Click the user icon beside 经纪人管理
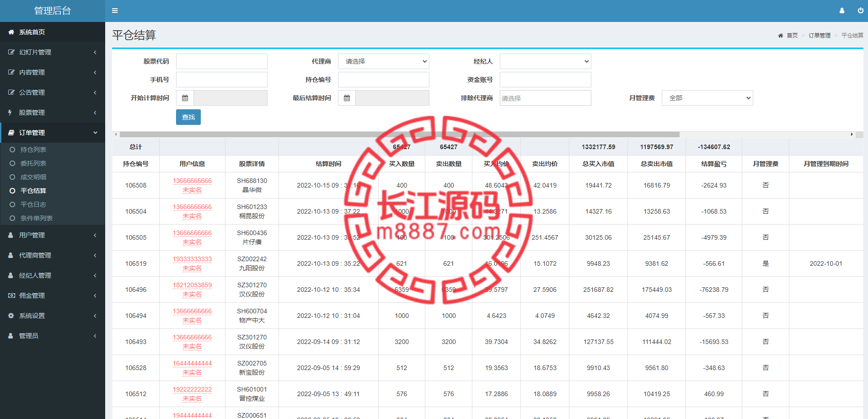The height and width of the screenshot is (419, 868). (x=11, y=275)
